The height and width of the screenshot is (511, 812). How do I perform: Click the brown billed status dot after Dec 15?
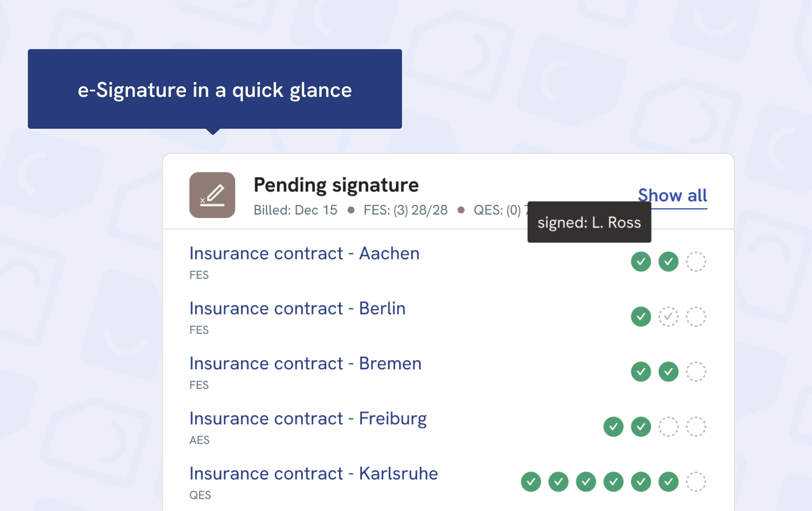[351, 210]
